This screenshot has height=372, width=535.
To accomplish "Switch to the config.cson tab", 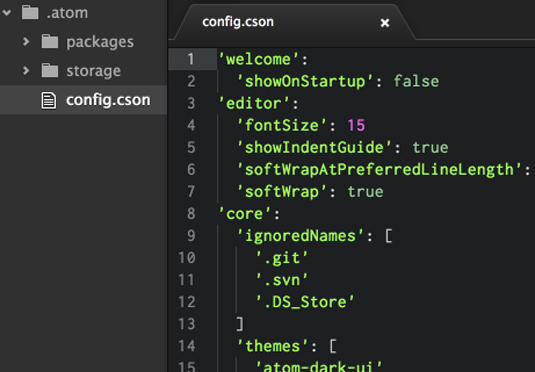I will (x=238, y=22).
